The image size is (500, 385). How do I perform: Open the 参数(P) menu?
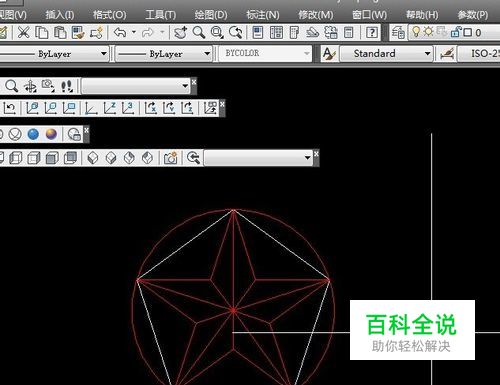473,15
